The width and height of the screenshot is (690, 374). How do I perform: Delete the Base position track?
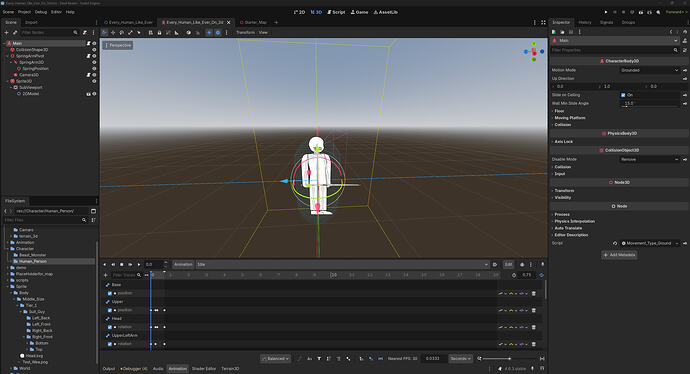click(x=534, y=293)
